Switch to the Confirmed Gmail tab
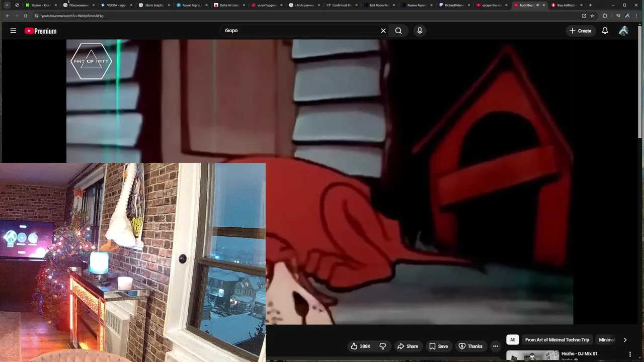 pyautogui.click(x=341, y=5)
